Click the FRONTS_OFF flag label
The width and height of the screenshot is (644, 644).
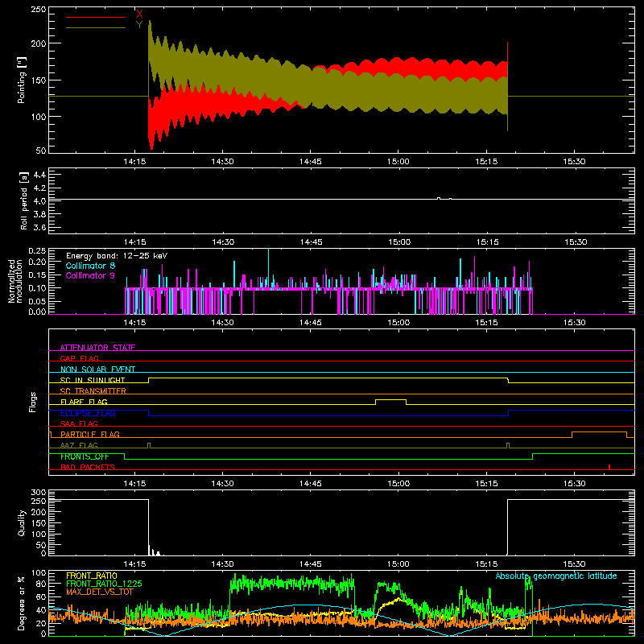pos(85,456)
